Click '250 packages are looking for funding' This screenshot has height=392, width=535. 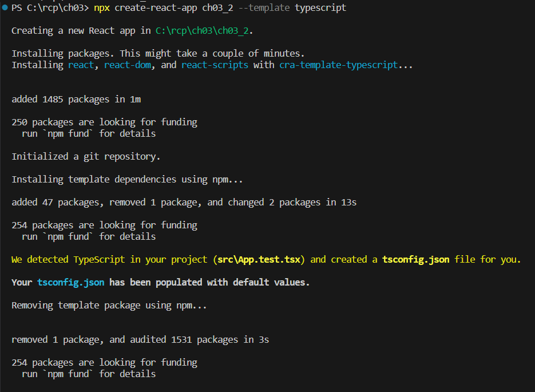104,122
